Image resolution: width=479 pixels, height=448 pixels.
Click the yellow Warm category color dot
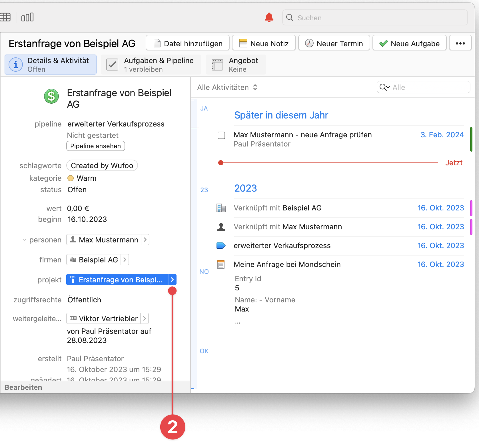click(x=71, y=178)
